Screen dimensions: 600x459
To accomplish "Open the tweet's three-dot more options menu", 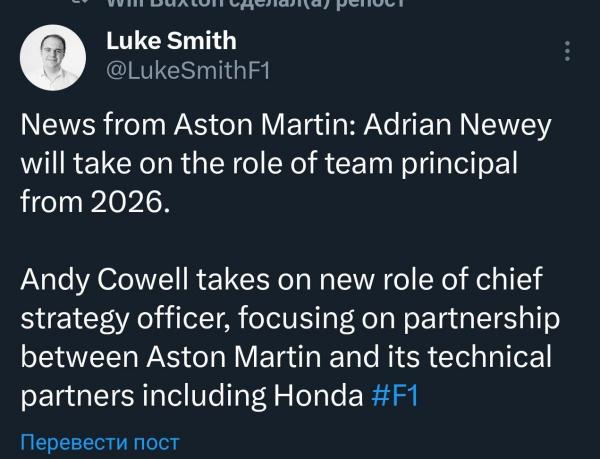I will [568, 51].
